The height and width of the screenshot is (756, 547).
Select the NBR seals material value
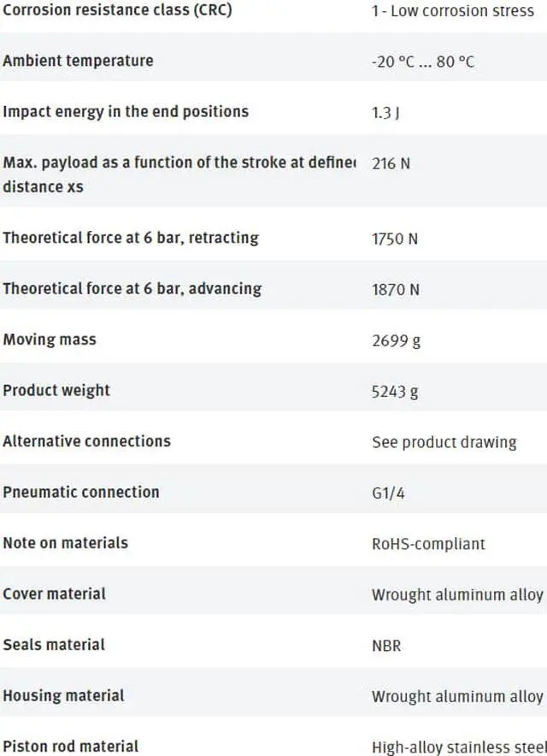point(386,645)
